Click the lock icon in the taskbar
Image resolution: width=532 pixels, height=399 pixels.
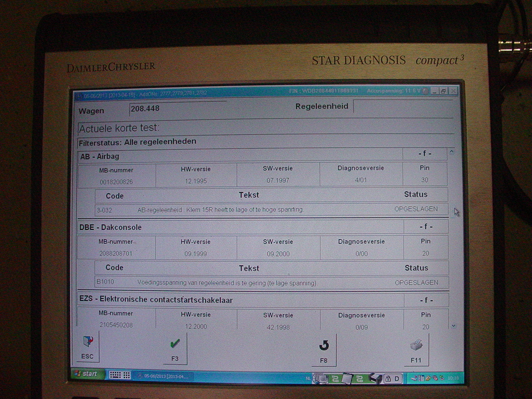coord(388,379)
